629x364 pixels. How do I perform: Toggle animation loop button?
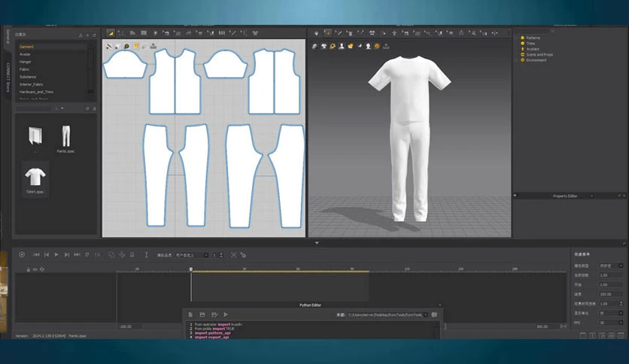pos(87,254)
